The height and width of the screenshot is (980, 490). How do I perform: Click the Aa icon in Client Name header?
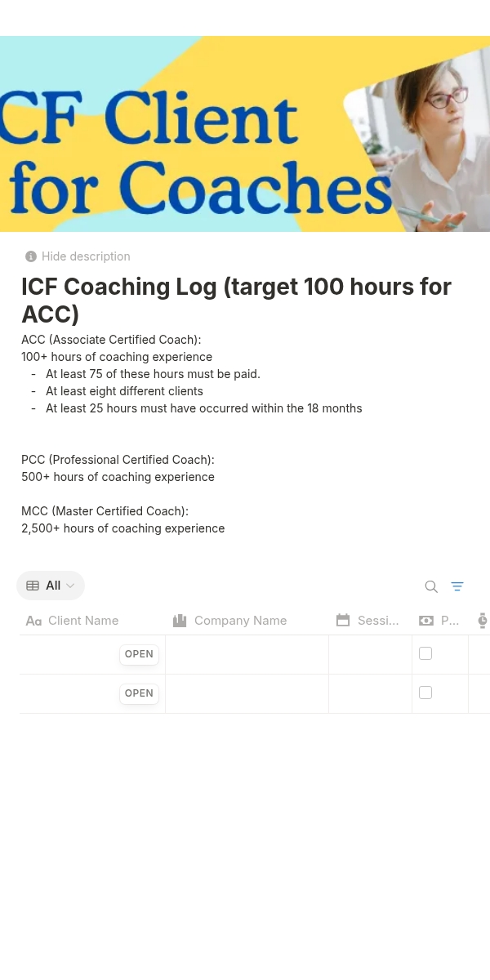tap(33, 621)
